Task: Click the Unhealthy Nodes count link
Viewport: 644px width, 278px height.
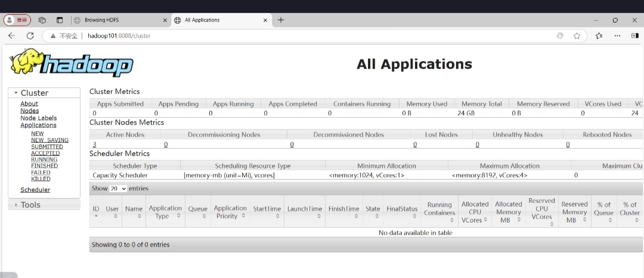Action: click(x=477, y=144)
